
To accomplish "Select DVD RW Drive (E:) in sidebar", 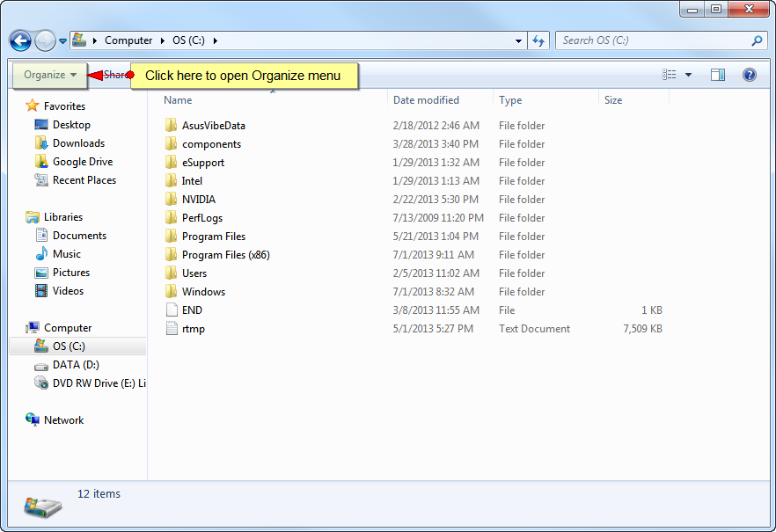I will point(99,383).
